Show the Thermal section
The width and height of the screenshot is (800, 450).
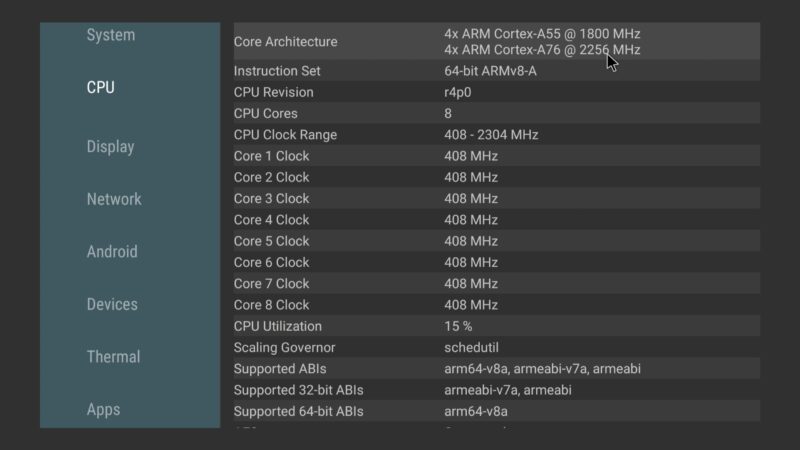113,357
